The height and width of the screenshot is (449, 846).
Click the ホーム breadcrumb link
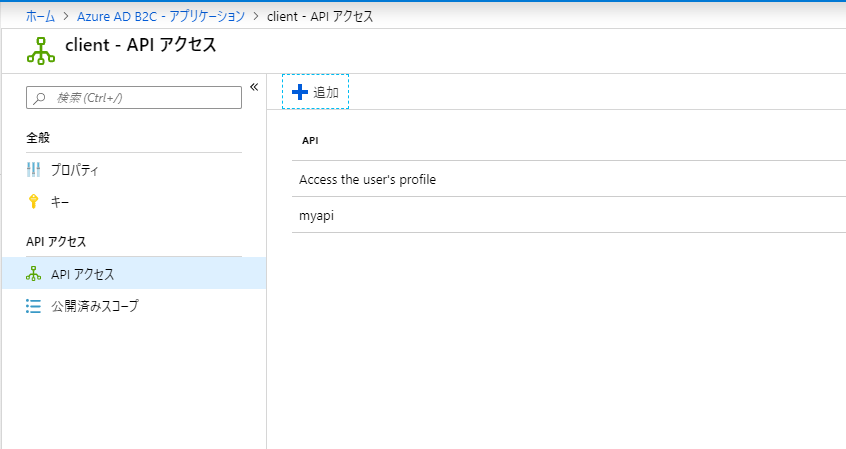[x=40, y=17]
